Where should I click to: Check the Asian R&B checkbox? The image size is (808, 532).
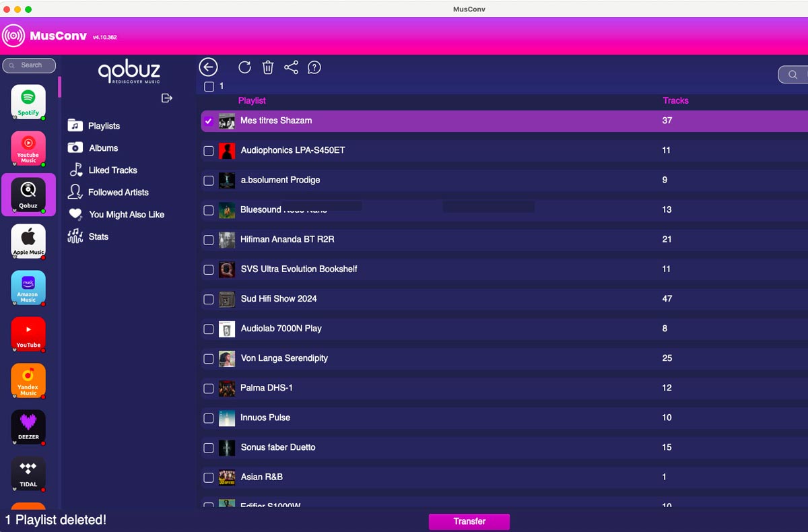click(209, 477)
